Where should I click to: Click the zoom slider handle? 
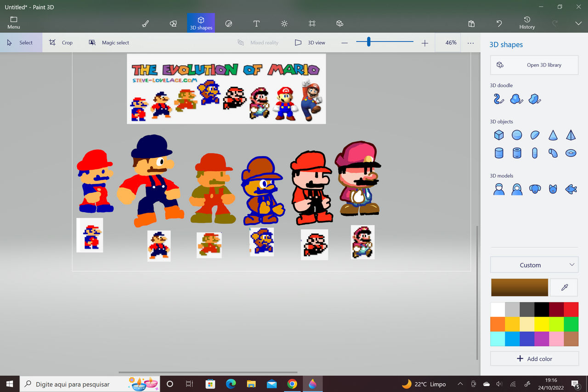(368, 42)
